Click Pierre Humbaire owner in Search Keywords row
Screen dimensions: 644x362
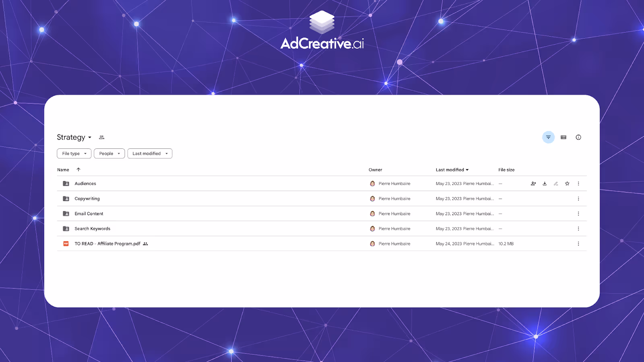394,229
